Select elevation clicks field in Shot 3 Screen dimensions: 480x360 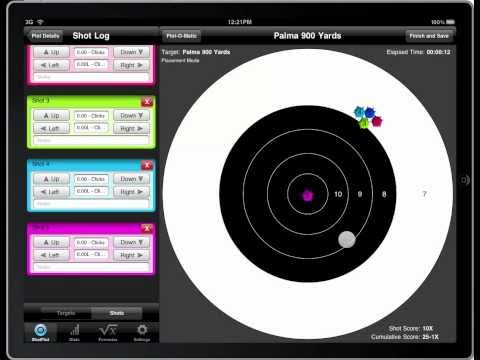91,116
